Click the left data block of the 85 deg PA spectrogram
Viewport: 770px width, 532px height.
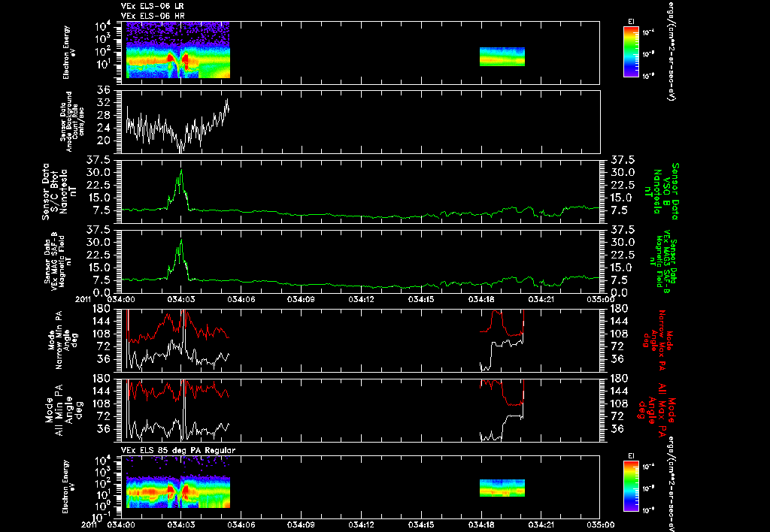(x=178, y=482)
